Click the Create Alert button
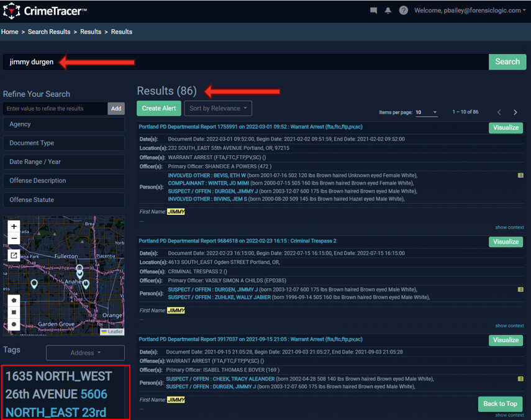This screenshot has height=420, width=531. (x=159, y=108)
